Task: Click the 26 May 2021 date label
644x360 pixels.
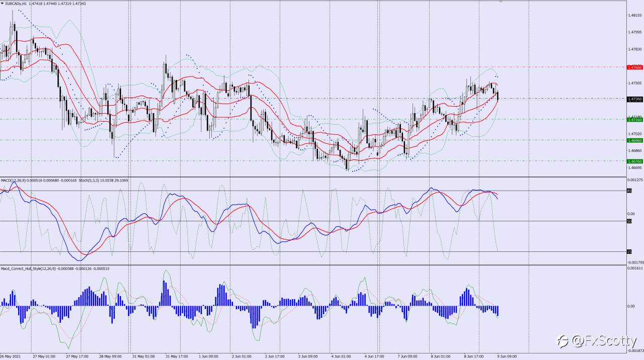Action: 11,356
